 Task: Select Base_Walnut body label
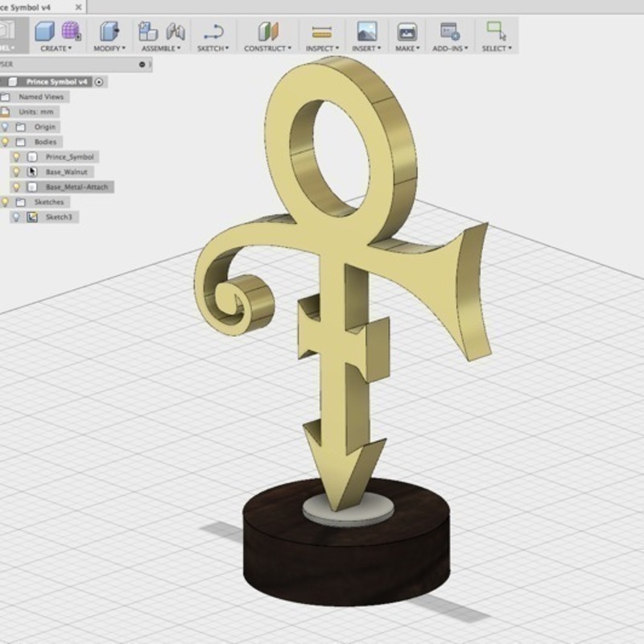pos(67,172)
